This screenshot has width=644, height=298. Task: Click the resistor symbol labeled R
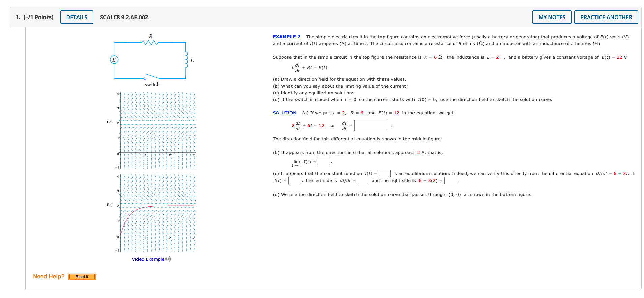150,42
